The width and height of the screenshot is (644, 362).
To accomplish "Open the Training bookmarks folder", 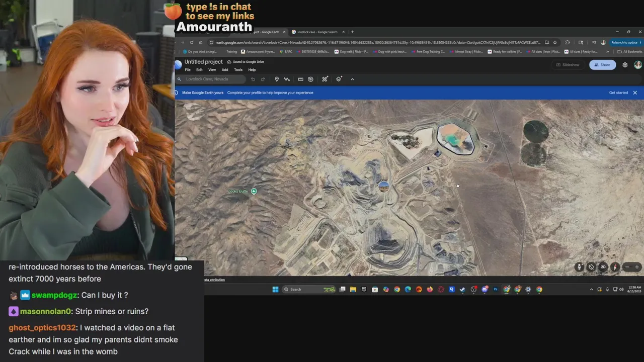I will tap(231, 51).
